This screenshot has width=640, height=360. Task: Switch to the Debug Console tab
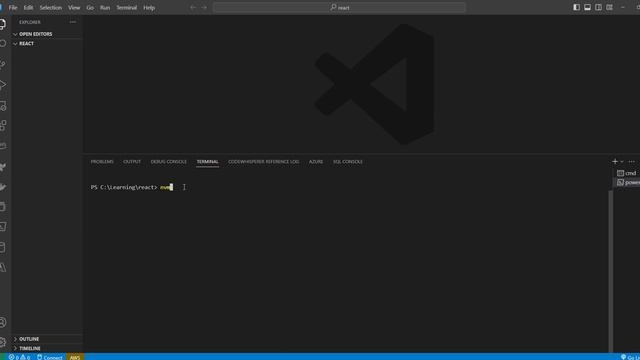169,162
